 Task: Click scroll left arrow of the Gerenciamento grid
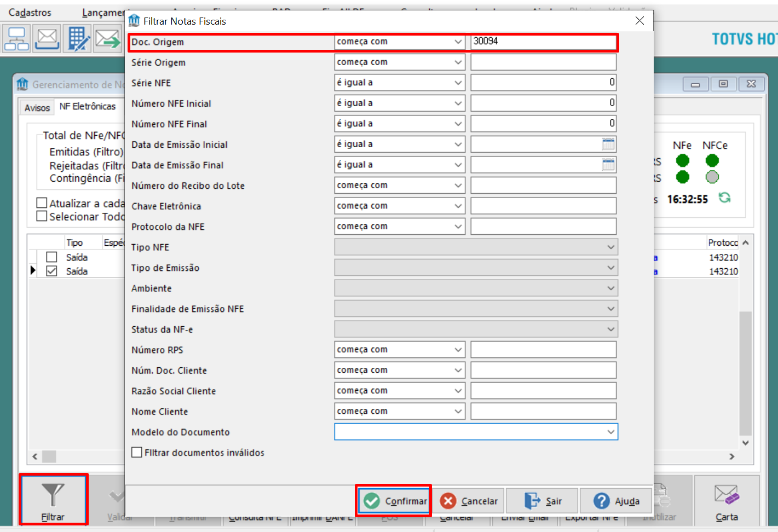(35, 456)
